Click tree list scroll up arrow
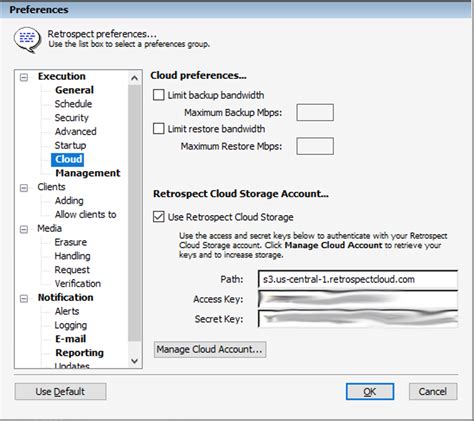 coord(134,78)
